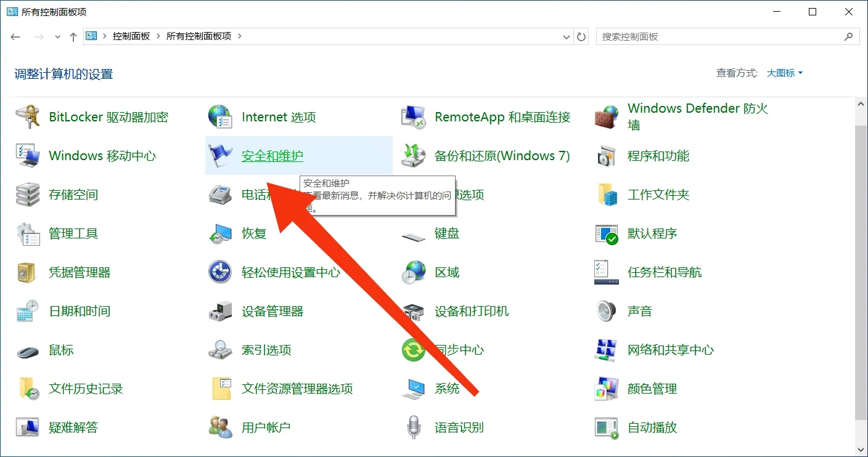Click the 语音识别 microphone icon

pyautogui.click(x=413, y=427)
